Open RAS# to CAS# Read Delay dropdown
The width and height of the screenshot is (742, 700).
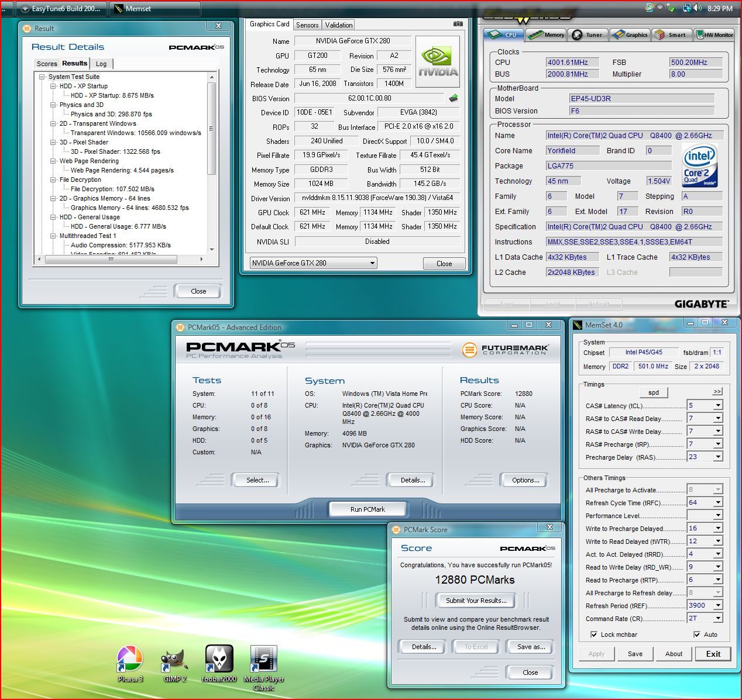point(718,418)
